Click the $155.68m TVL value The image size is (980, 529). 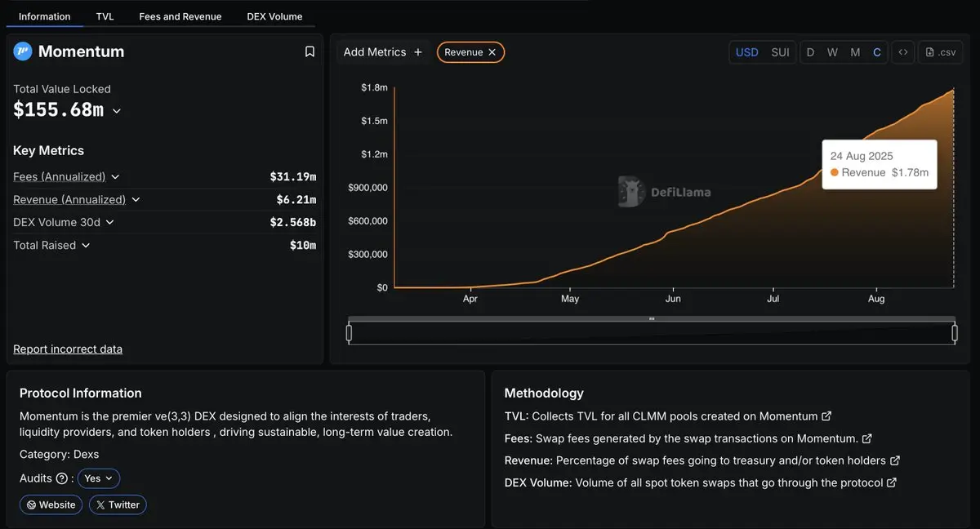pos(58,110)
